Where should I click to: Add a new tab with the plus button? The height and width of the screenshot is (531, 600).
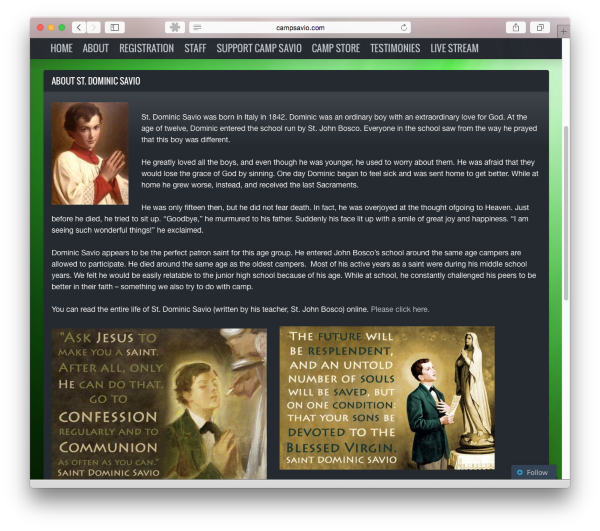coord(564,32)
